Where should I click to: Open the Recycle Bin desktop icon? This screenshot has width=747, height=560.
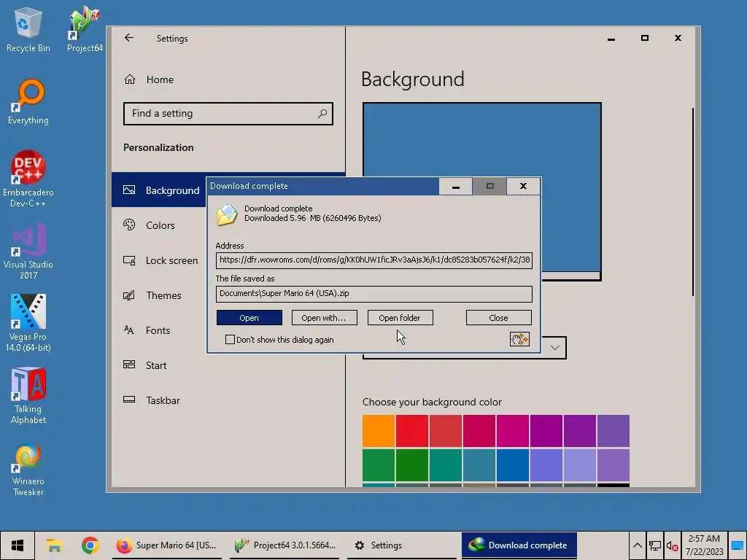pyautogui.click(x=28, y=29)
